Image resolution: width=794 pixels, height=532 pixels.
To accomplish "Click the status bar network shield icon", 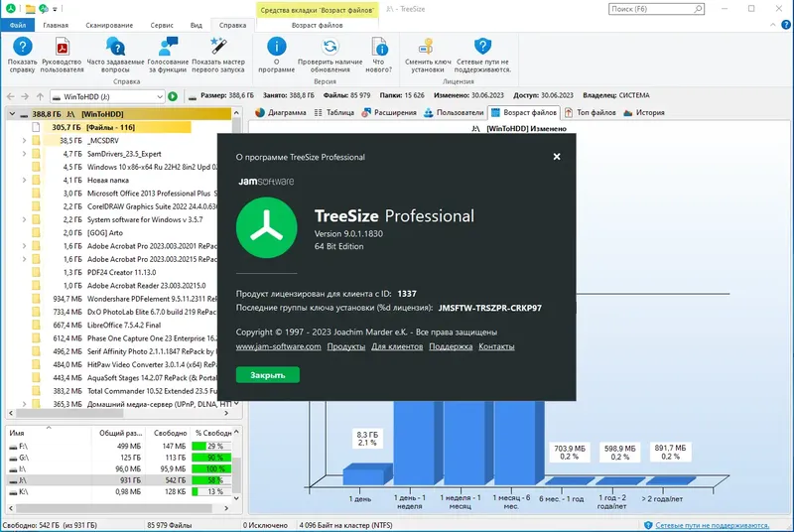I will click(x=648, y=525).
